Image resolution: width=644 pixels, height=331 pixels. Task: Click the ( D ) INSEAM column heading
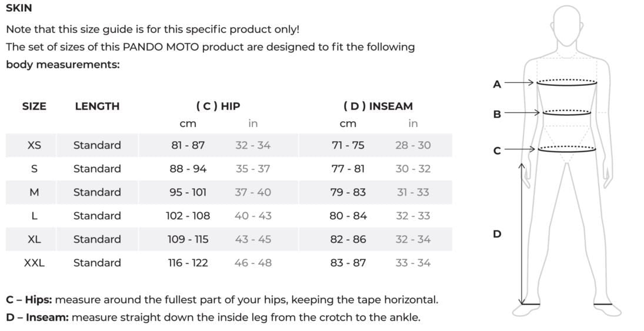(x=378, y=106)
